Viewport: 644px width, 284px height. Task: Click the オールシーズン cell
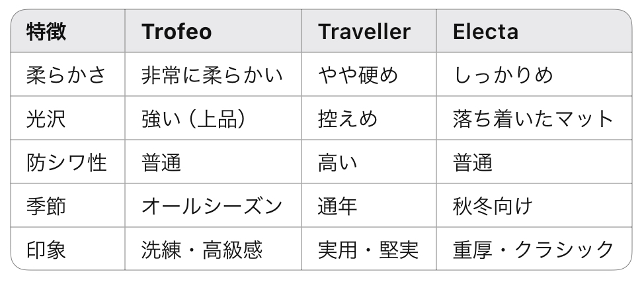coord(212,207)
